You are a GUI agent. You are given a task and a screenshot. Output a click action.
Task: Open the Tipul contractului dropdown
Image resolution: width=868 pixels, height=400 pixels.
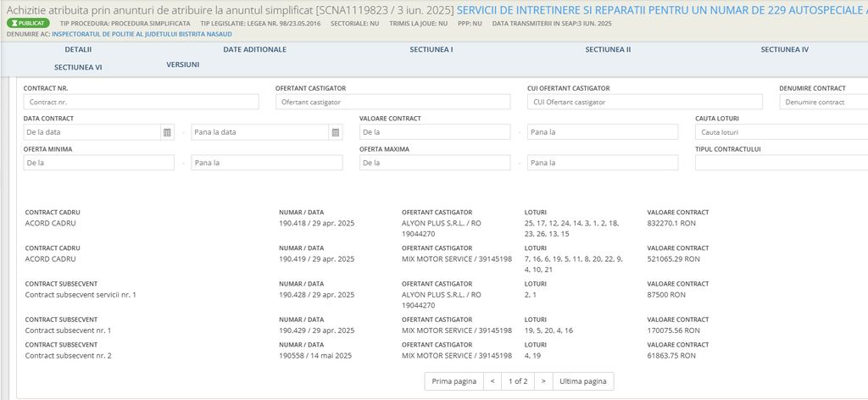point(781,163)
